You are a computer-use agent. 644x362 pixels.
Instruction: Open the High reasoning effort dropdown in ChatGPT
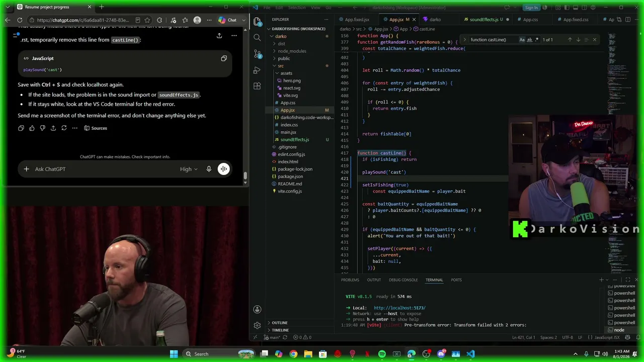pyautogui.click(x=189, y=169)
